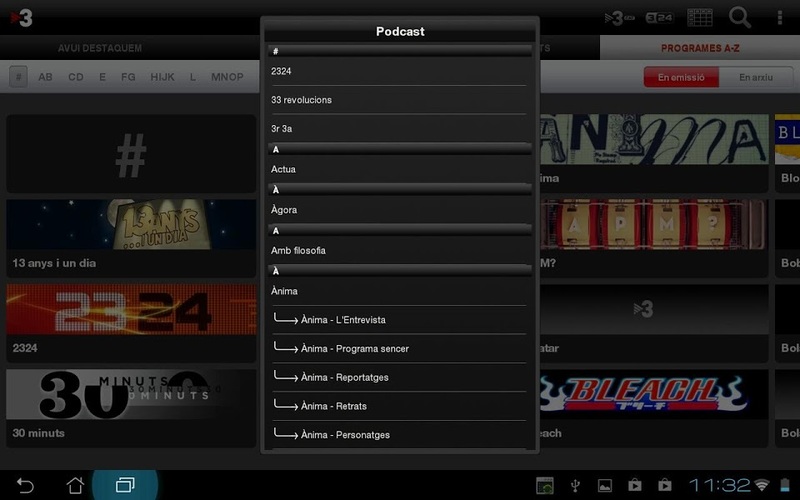Open the 3/24 channel icon
This screenshot has width=800, height=500.
(659, 18)
